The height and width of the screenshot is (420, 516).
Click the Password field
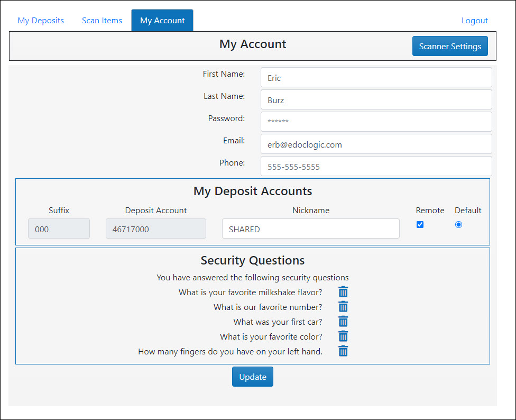coord(376,122)
